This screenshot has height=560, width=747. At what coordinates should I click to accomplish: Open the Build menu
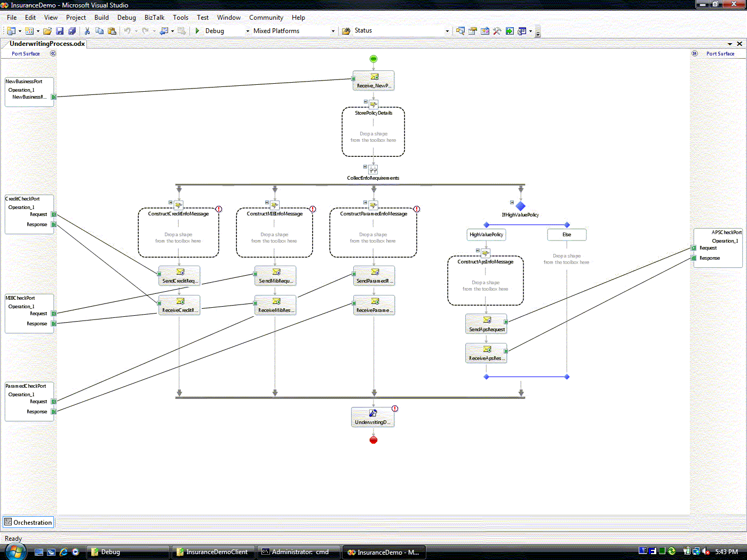tap(101, 18)
